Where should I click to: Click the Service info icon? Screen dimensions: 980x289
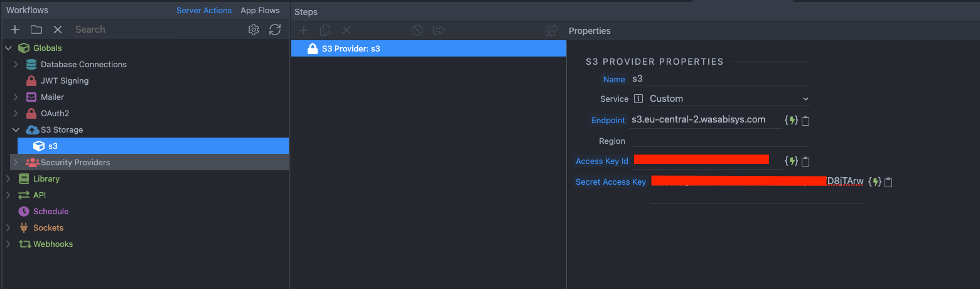[x=638, y=99]
